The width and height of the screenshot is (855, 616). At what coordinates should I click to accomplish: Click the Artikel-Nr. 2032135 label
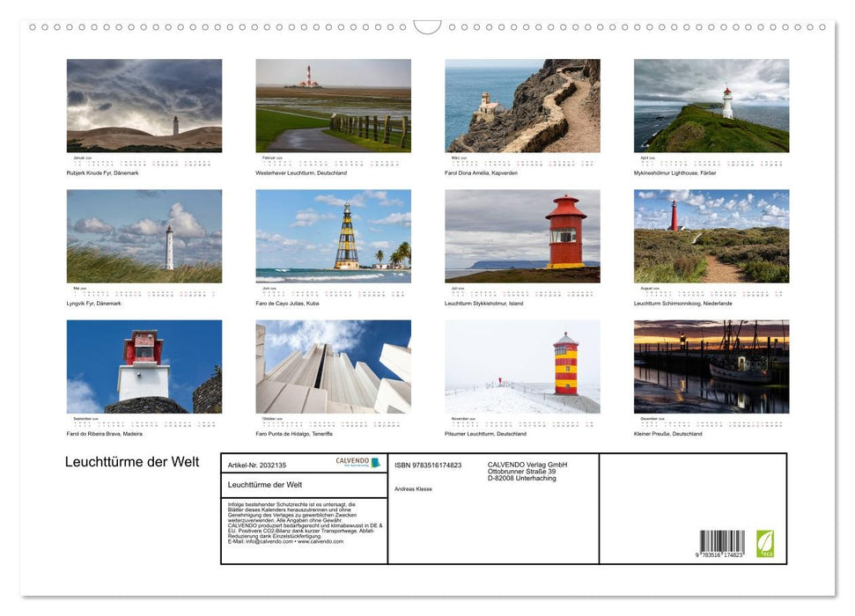(256, 465)
